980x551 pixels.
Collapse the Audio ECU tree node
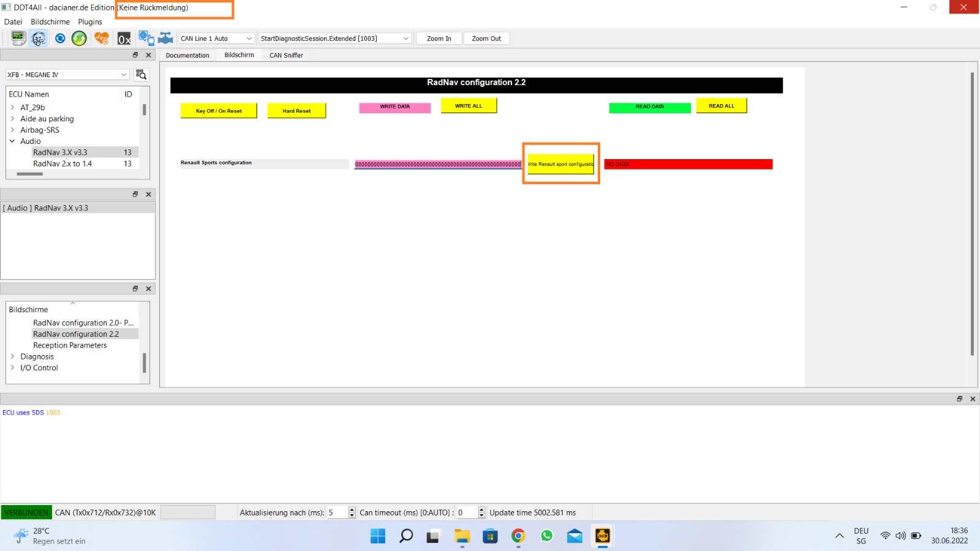tap(12, 141)
